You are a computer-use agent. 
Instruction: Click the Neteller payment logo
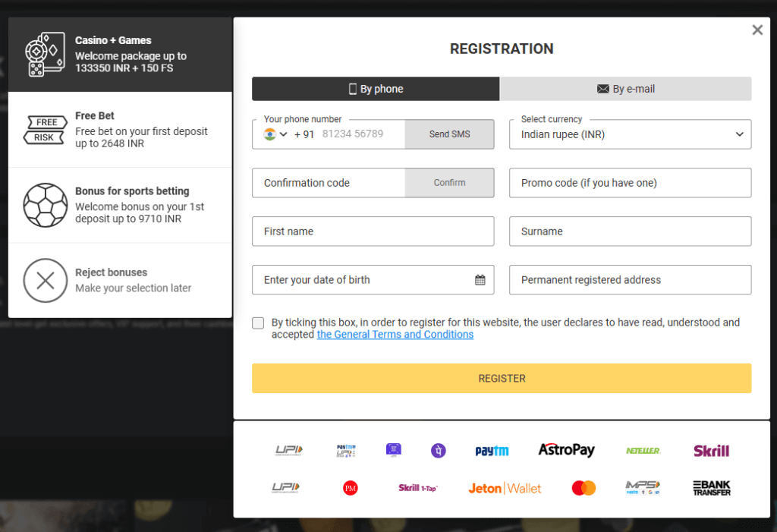coord(643,449)
